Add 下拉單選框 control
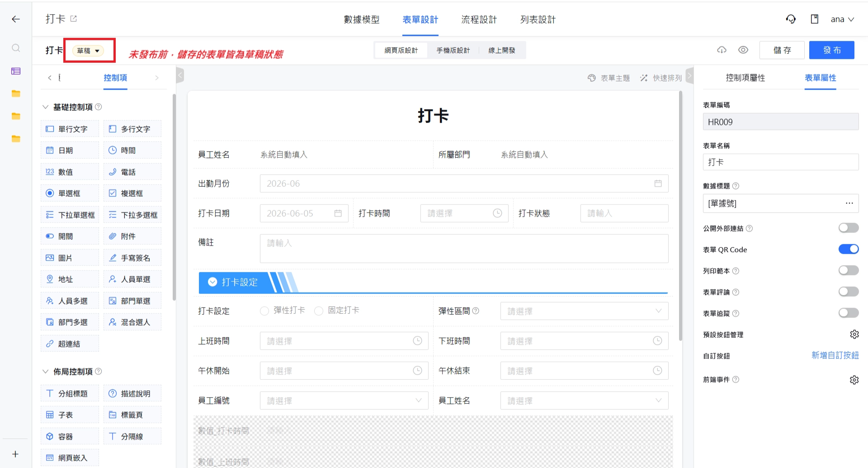 click(x=70, y=215)
